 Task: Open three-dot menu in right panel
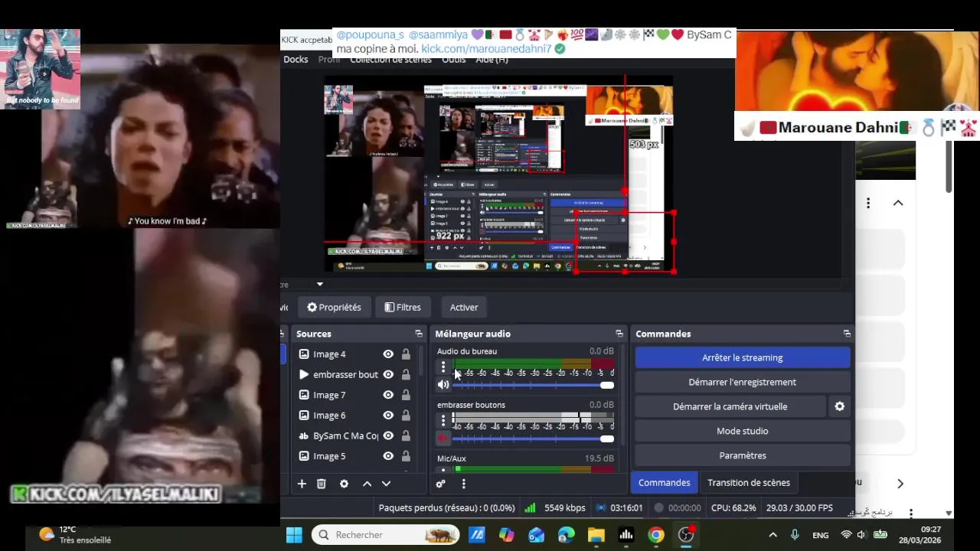tap(868, 203)
